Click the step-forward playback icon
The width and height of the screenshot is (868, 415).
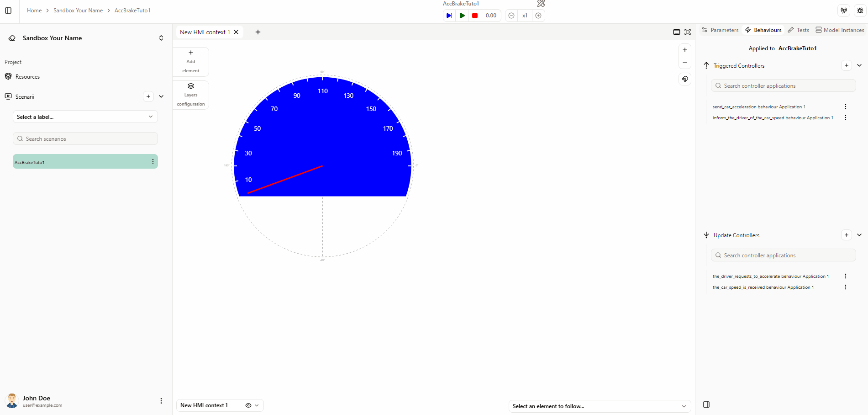tap(449, 15)
